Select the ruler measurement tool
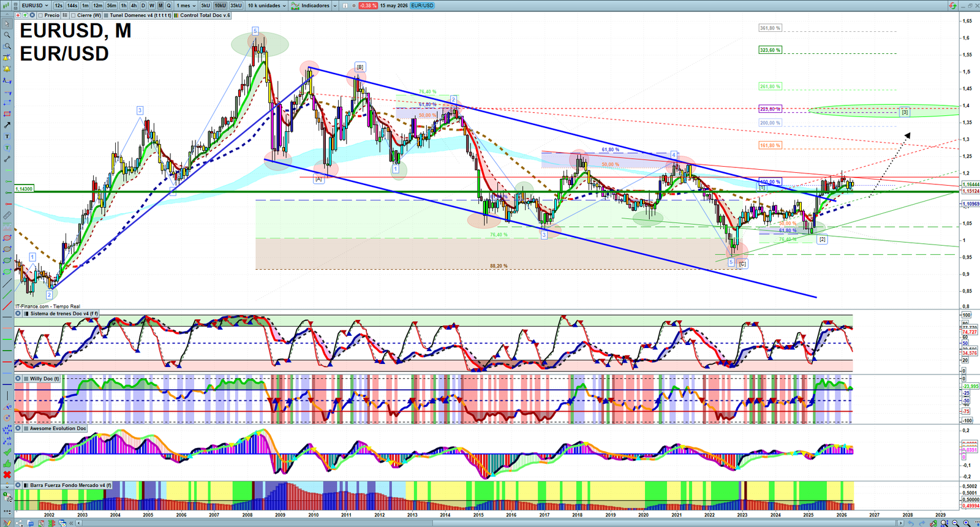The width and height of the screenshot is (980, 527). point(7,216)
